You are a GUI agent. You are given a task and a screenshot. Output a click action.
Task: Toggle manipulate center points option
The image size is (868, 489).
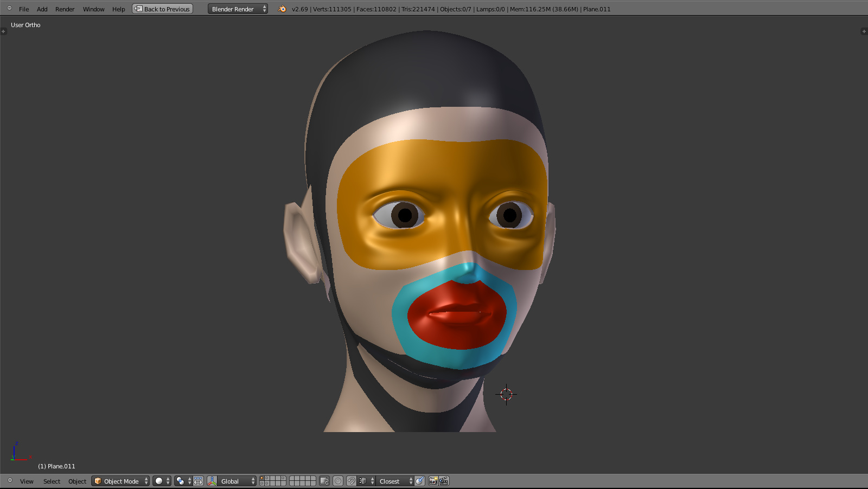point(198,481)
